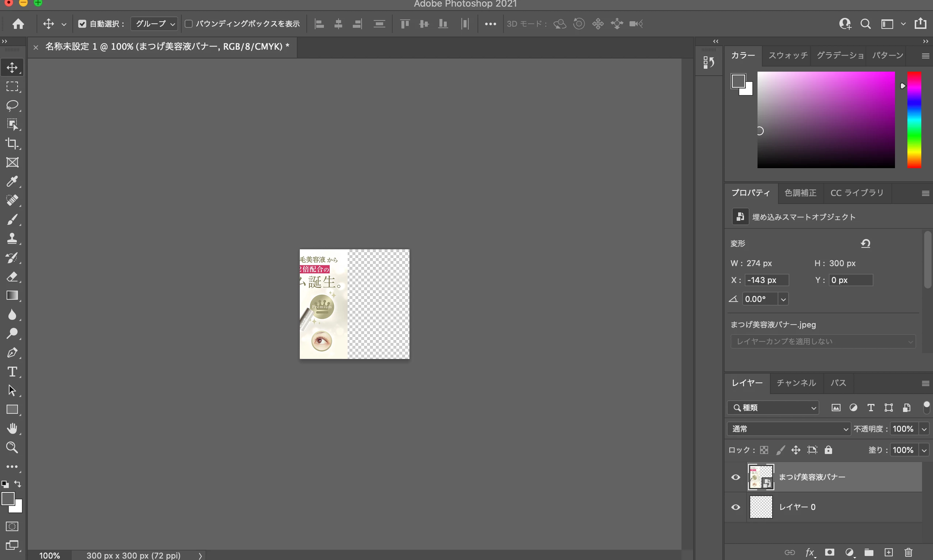Viewport: 933px width, 560px height.
Task: Click the rainbow hue slider strip
Action: [914, 120]
